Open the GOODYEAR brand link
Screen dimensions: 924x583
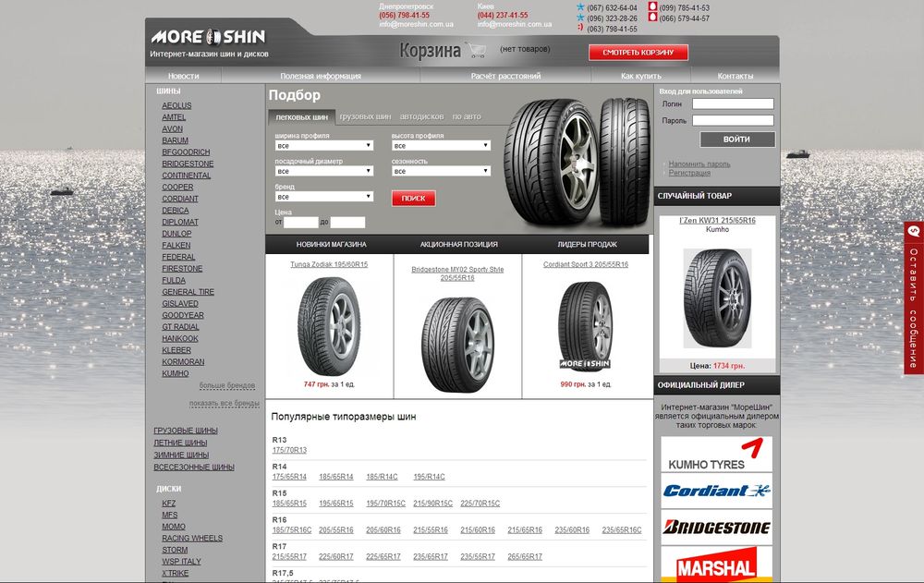coord(183,315)
